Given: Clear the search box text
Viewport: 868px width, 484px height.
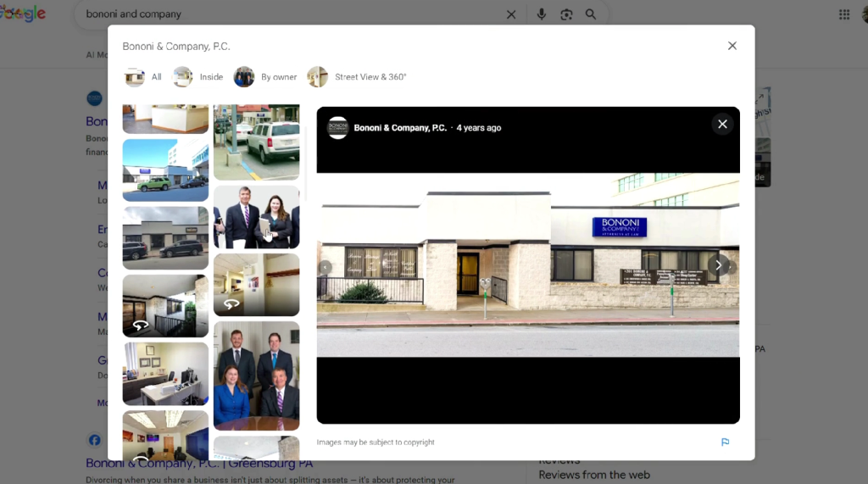Looking at the screenshot, I should [511, 14].
